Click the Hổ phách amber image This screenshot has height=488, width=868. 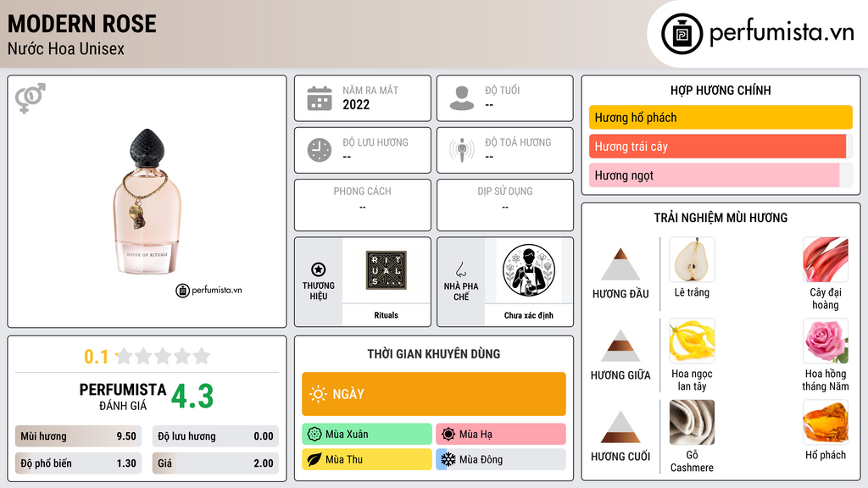click(x=826, y=422)
